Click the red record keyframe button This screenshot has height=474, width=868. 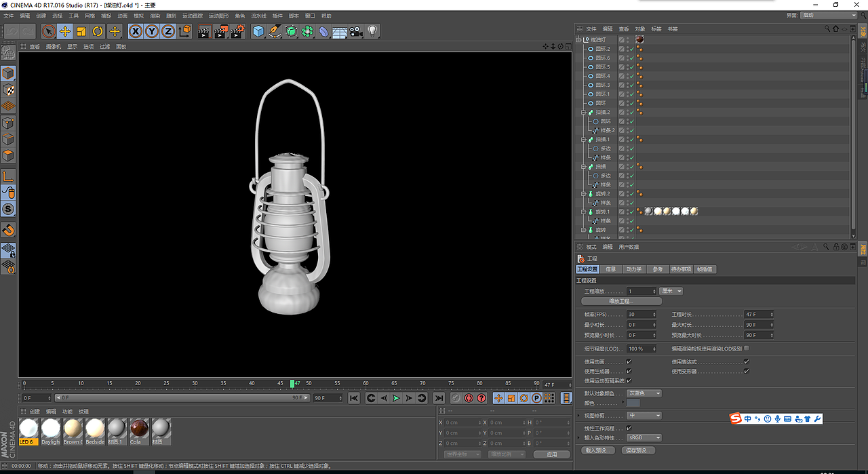pyautogui.click(x=456, y=398)
